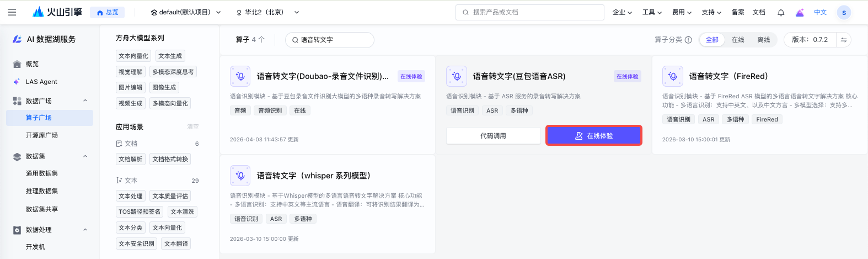Click the operator search box with 语音转文字

[x=329, y=40]
